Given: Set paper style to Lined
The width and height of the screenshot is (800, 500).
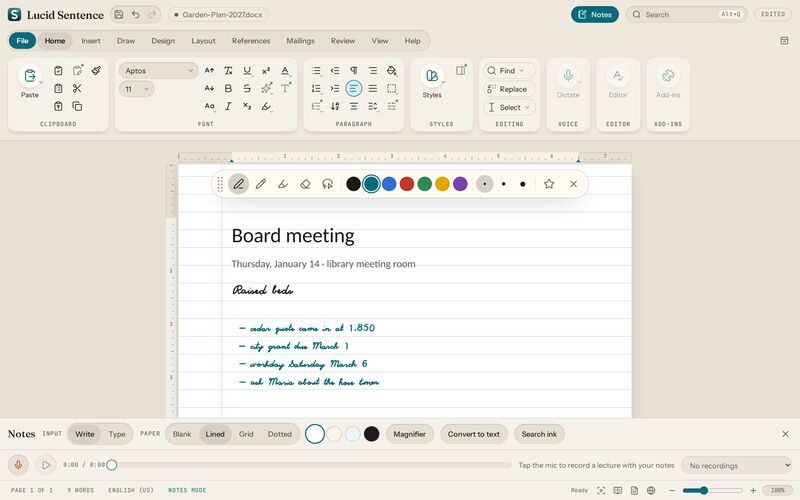Looking at the screenshot, I should point(215,434).
